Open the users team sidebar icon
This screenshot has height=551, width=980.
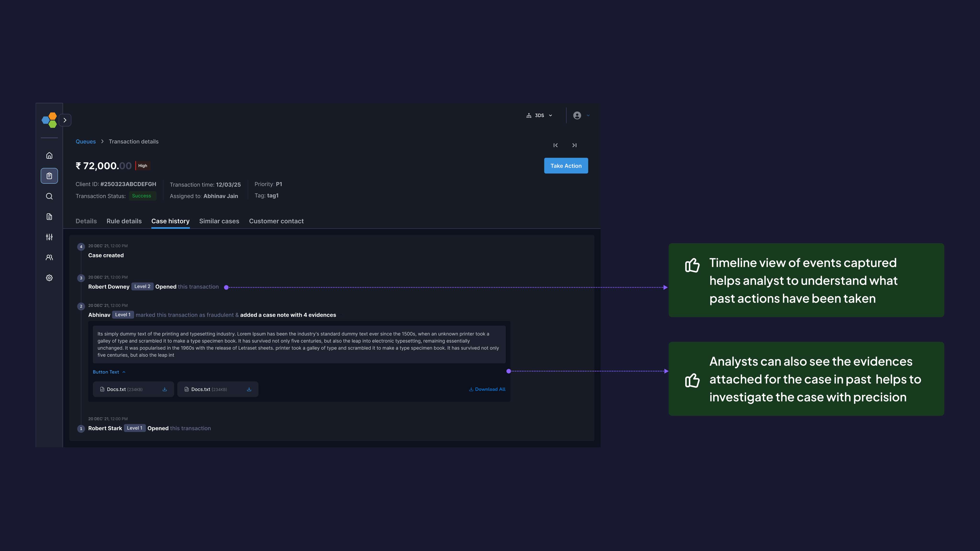point(49,257)
